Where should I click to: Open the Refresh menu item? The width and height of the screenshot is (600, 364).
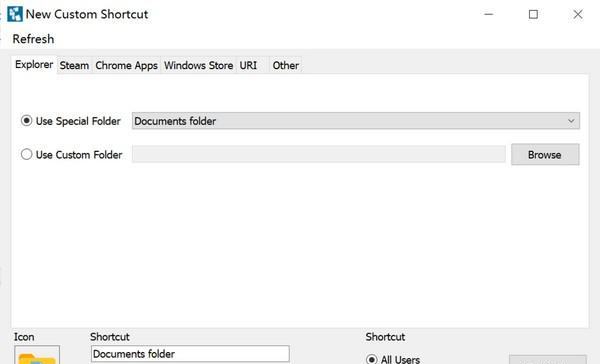(x=33, y=39)
